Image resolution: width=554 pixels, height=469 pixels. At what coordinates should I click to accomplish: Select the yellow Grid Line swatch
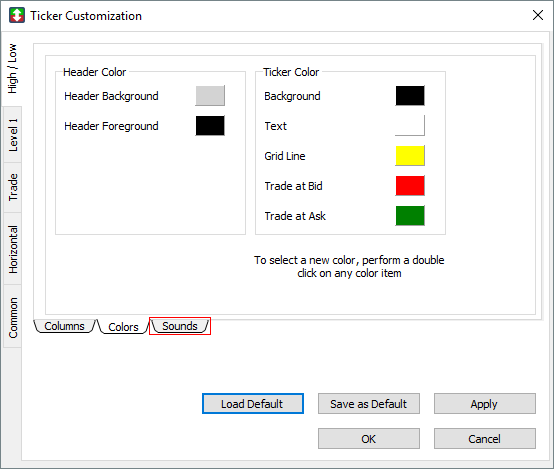410,156
